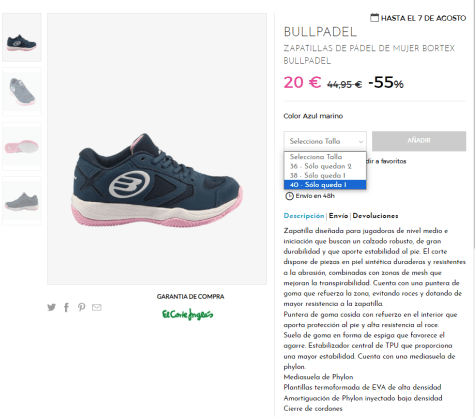Click the calendar icon near offer date

click(x=374, y=18)
